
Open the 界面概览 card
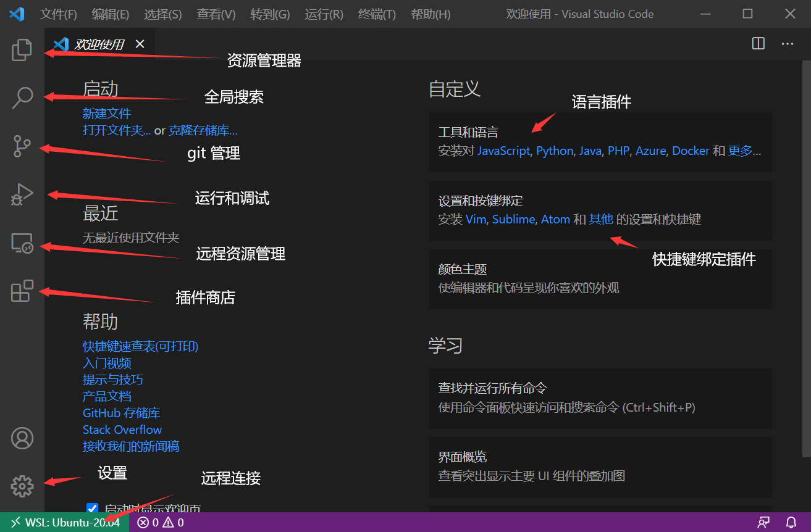600,467
